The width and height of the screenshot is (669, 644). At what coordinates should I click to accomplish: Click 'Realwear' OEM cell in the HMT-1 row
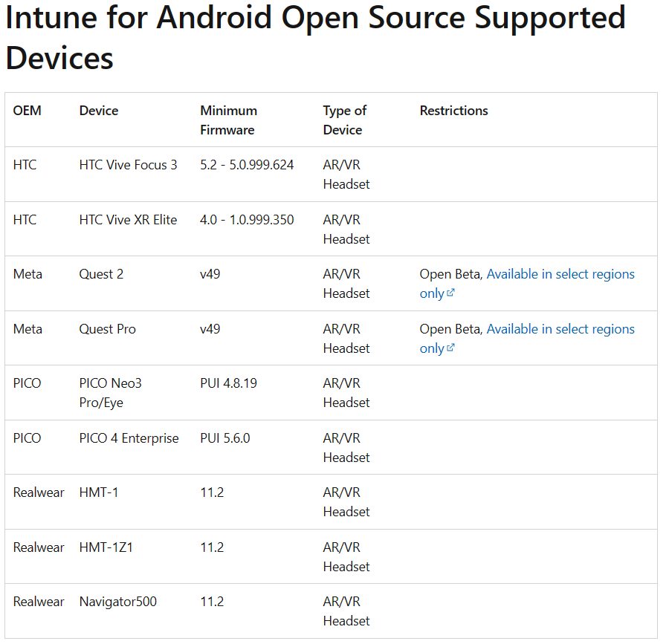coord(39,492)
